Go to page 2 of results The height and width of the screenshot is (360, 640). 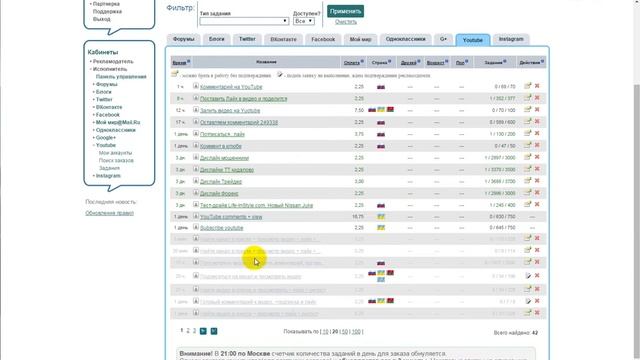(x=188, y=331)
